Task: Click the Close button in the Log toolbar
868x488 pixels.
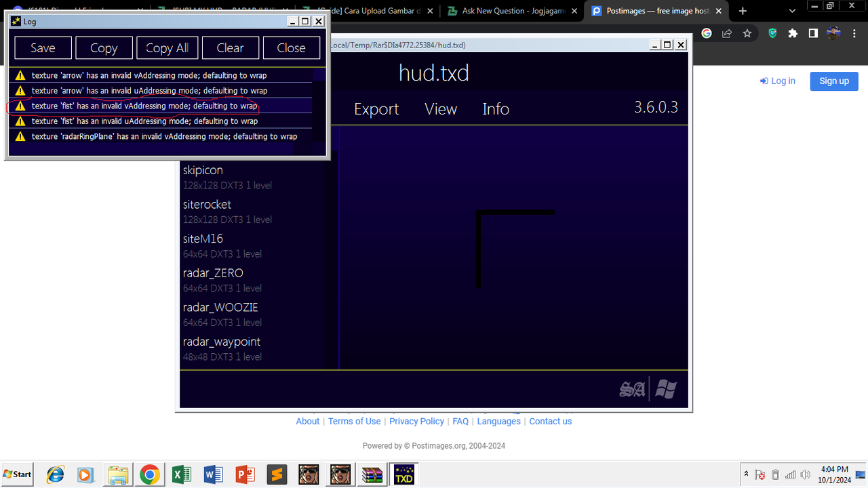Action: pyautogui.click(x=291, y=48)
